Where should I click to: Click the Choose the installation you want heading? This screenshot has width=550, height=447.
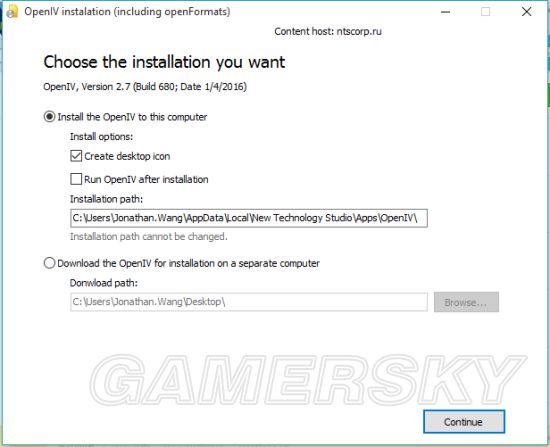164,62
